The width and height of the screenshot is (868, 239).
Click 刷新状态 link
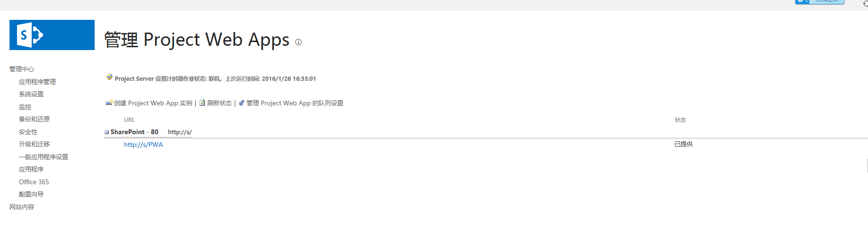pyautogui.click(x=219, y=103)
